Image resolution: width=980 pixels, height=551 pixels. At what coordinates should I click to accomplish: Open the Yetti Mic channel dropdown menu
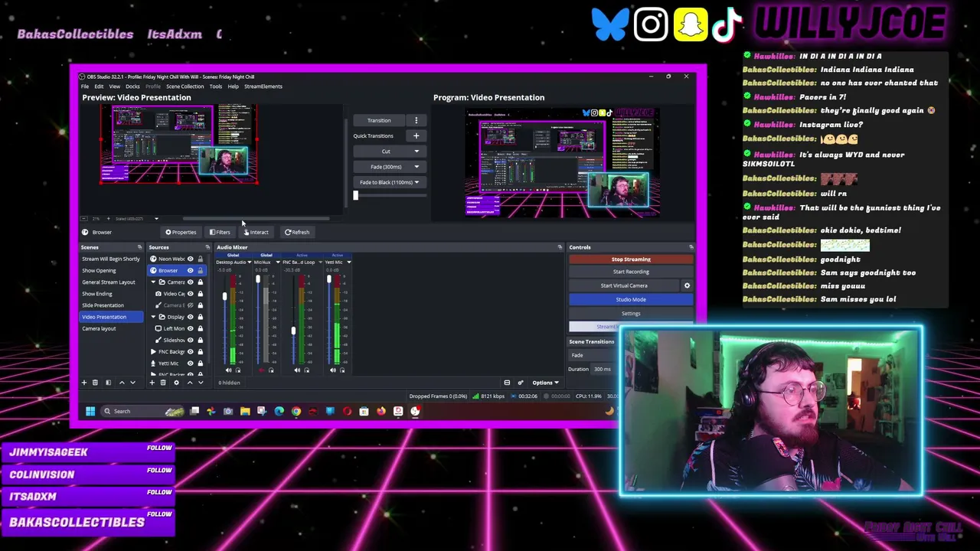click(x=348, y=262)
